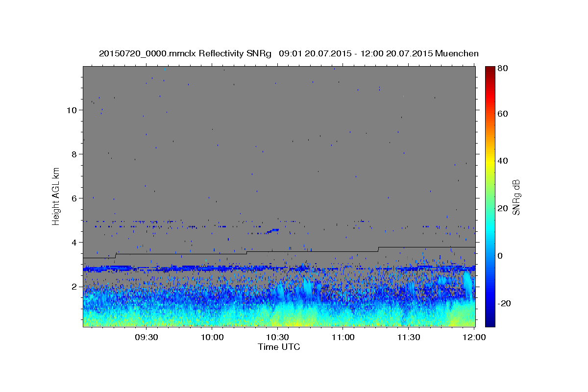Click the height tick label 8
This screenshot has height=392, width=588.
point(74,154)
